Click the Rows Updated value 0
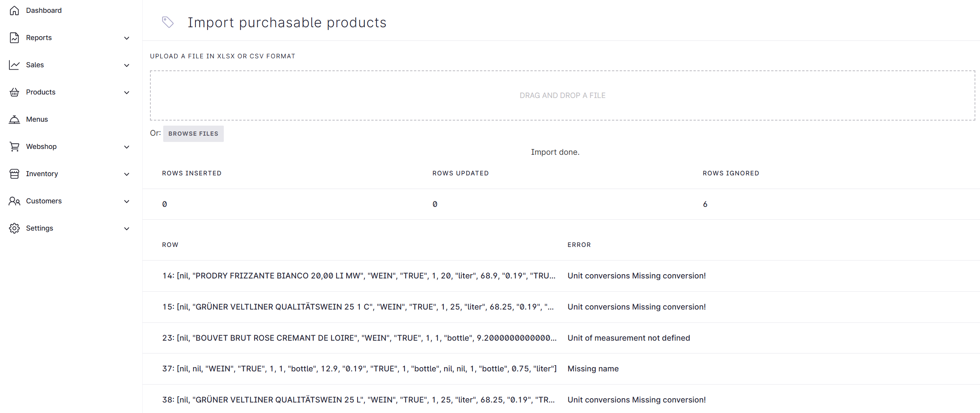The width and height of the screenshot is (980, 413). click(x=435, y=204)
